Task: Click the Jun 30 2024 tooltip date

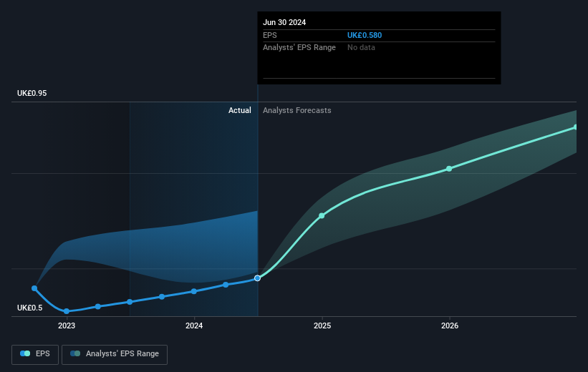Action: [284, 22]
